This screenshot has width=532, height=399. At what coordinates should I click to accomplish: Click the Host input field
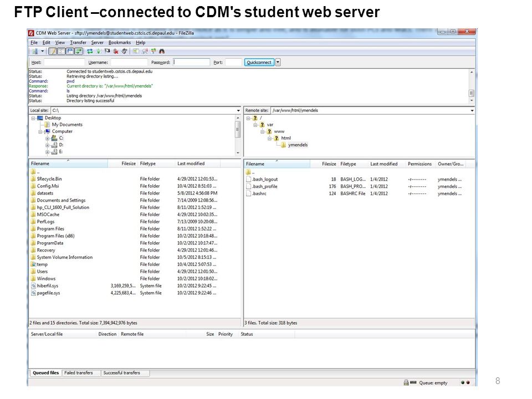[64, 63]
